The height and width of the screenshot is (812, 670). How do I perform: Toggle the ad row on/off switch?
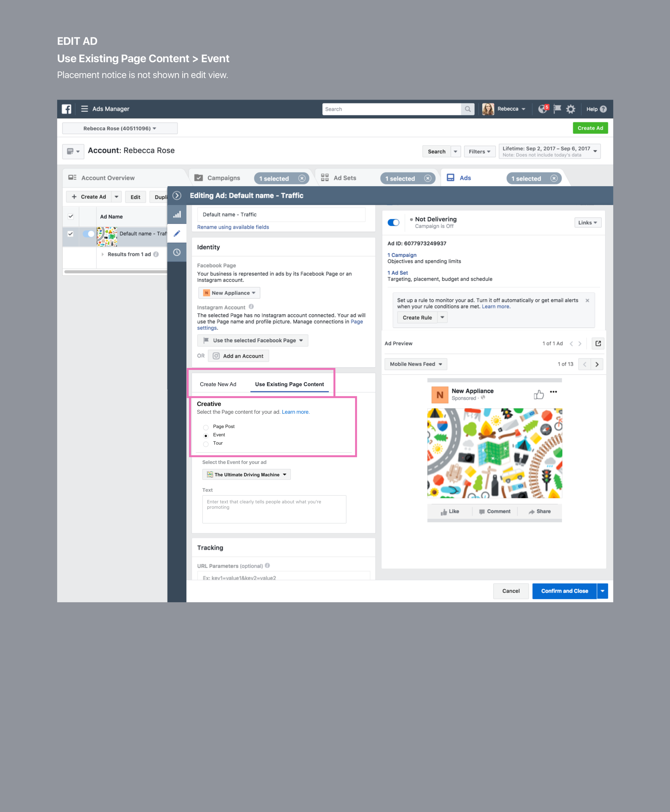point(89,233)
